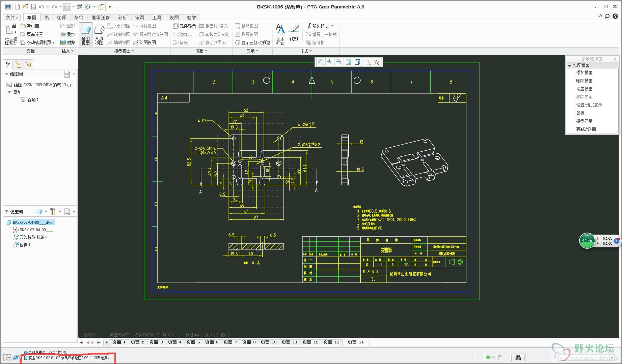
Task: Switch to the 表 ribbon tab
Action: tap(47, 18)
